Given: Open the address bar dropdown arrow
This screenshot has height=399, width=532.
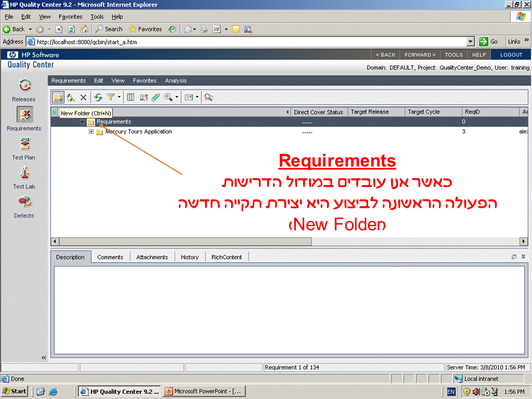Looking at the screenshot, I should [x=470, y=42].
